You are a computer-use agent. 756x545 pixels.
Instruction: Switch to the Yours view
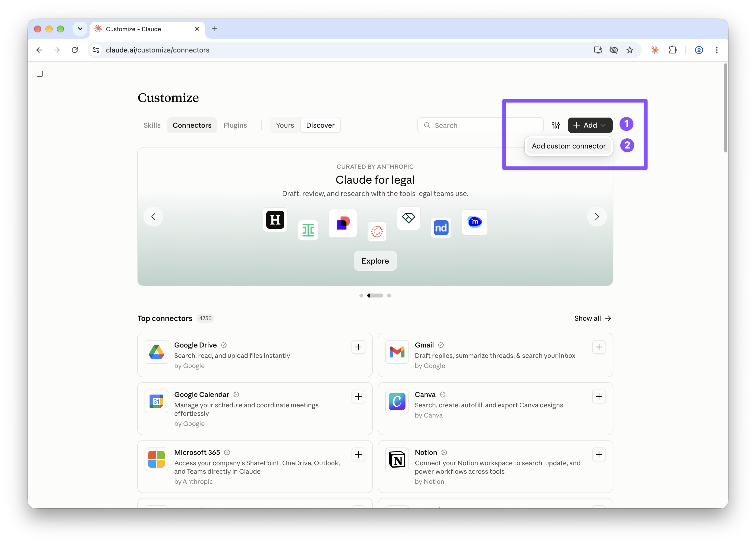285,125
